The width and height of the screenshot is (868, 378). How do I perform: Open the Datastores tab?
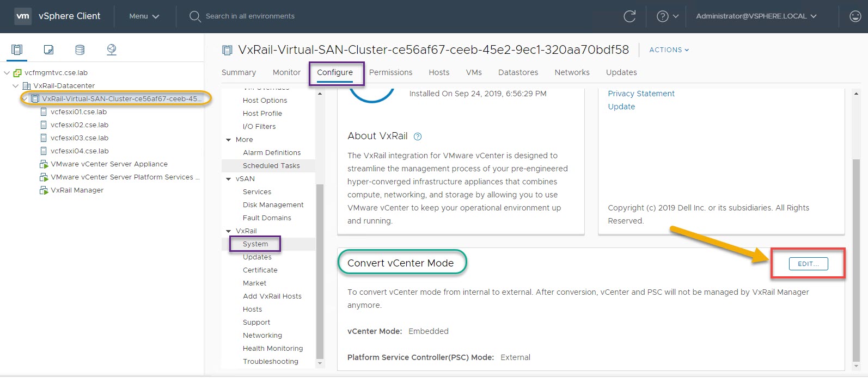click(518, 72)
